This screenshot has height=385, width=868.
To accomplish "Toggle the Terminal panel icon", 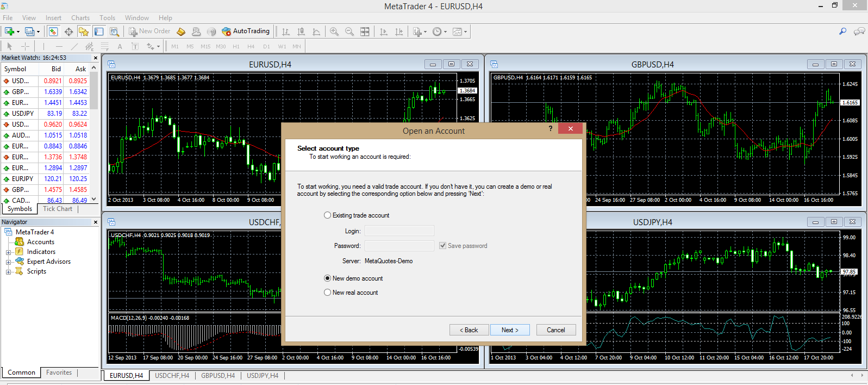I will point(98,32).
